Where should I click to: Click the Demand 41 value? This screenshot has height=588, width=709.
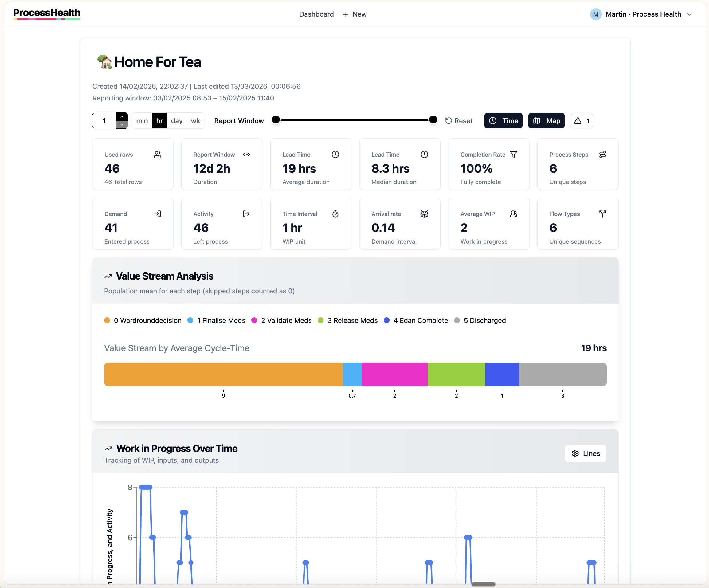(111, 228)
